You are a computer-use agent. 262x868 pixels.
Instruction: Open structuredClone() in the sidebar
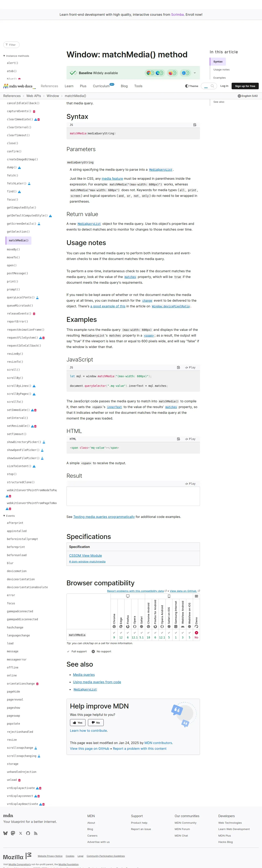(x=21, y=482)
